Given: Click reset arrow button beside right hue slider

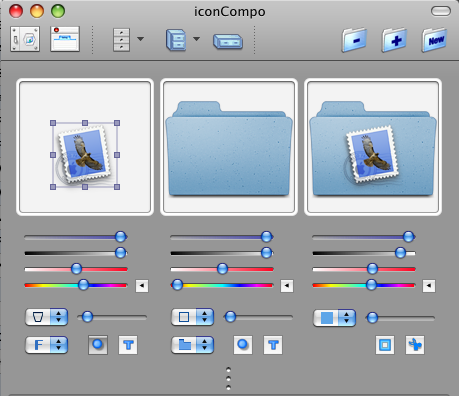Looking at the screenshot, I should point(429,286).
